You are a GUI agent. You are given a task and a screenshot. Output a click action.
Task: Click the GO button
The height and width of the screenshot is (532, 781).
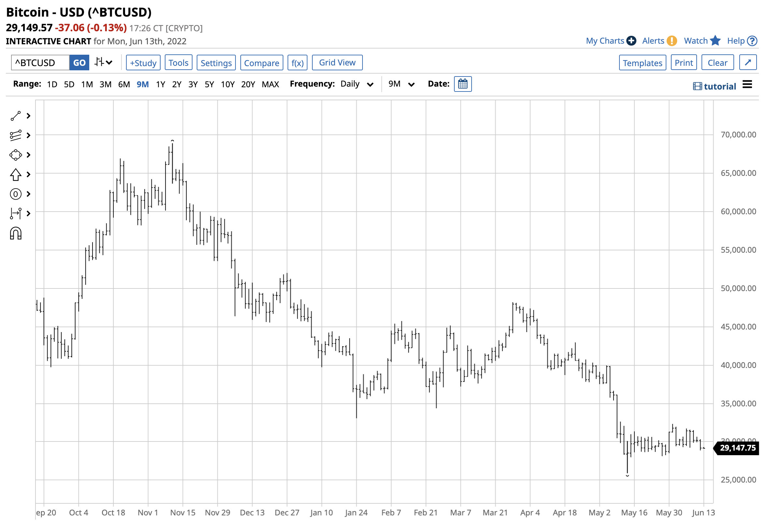79,63
